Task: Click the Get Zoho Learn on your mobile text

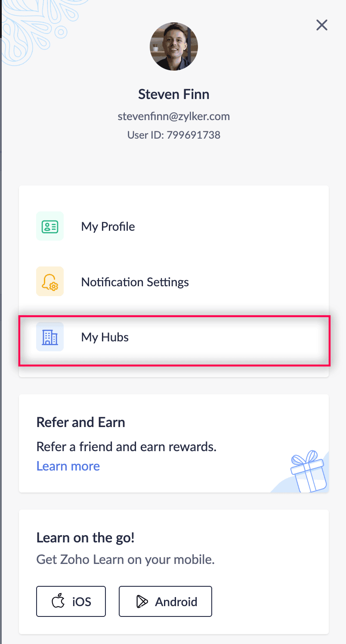Action: point(125,560)
